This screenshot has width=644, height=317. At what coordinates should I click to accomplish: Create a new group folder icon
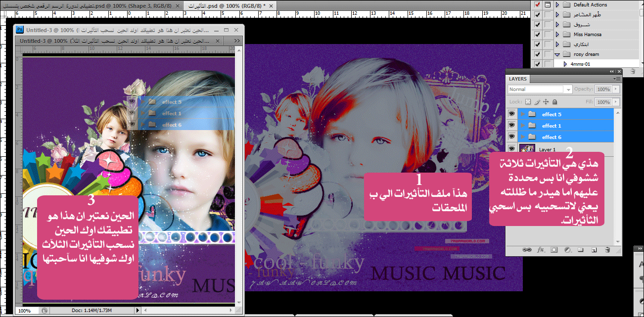(581, 250)
